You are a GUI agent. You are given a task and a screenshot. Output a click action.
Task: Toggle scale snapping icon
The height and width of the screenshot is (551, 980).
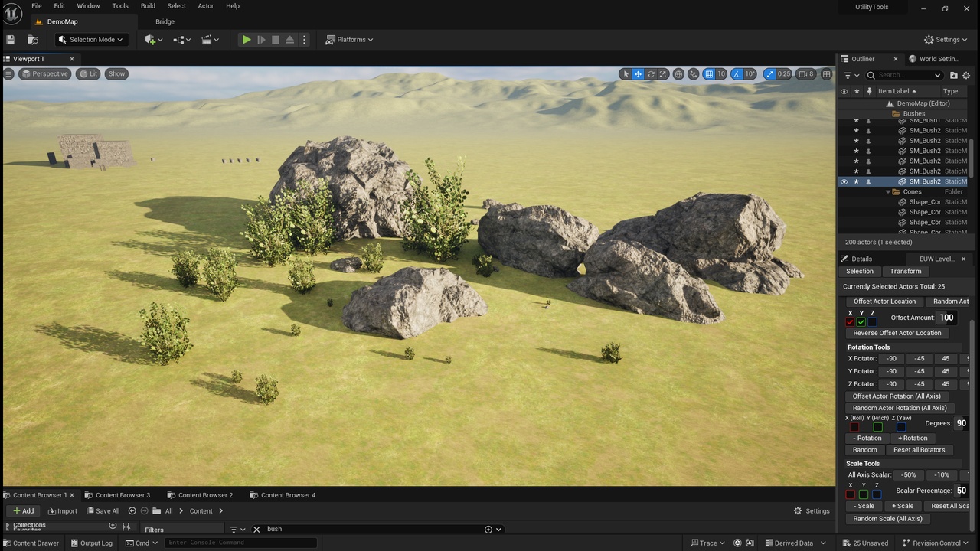768,74
